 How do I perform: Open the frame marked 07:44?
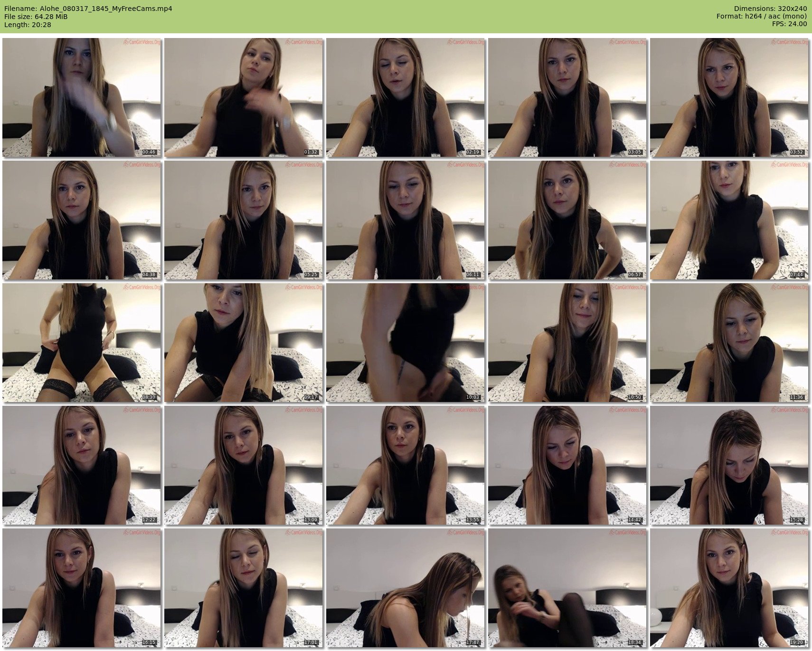pyautogui.click(x=729, y=220)
